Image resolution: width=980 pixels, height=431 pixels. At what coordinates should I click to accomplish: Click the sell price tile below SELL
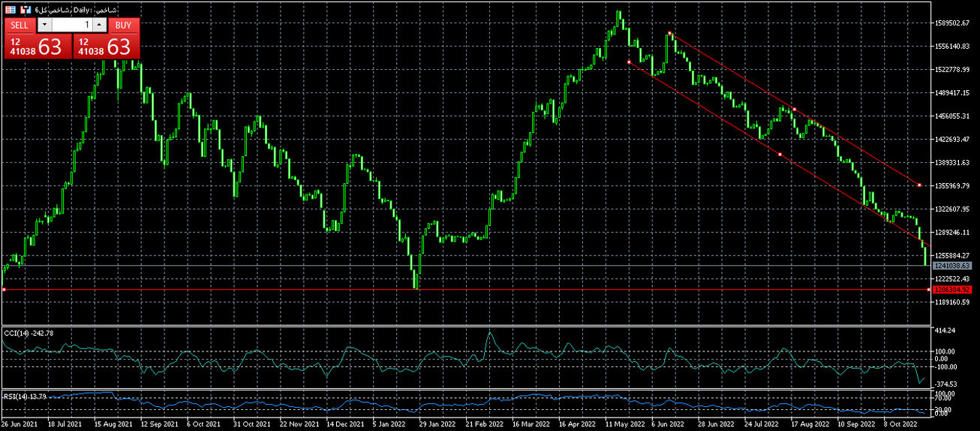point(37,47)
